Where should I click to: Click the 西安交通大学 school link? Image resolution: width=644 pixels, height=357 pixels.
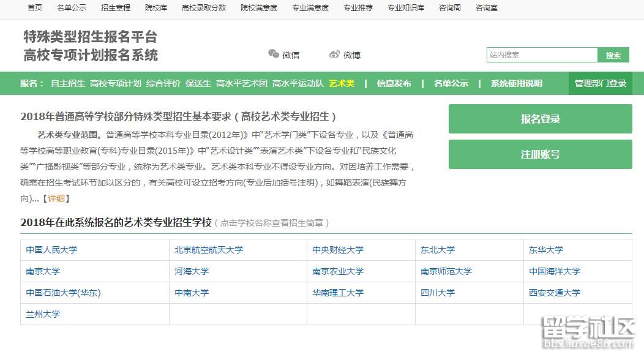[x=554, y=293]
